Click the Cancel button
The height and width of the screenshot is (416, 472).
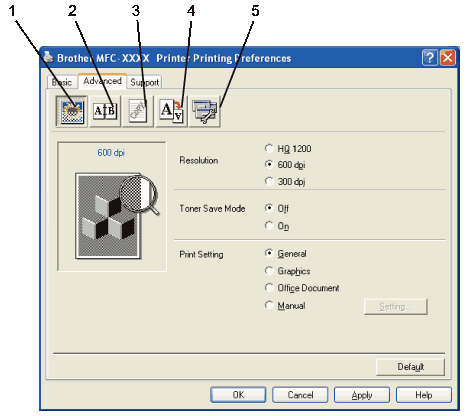click(x=300, y=395)
